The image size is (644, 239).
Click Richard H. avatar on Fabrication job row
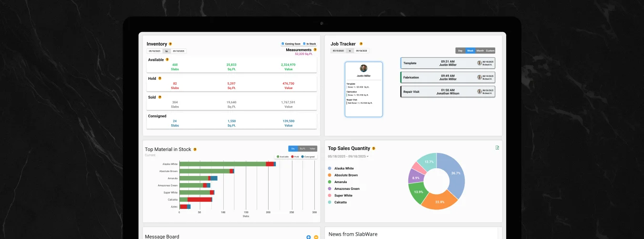coord(479,77)
